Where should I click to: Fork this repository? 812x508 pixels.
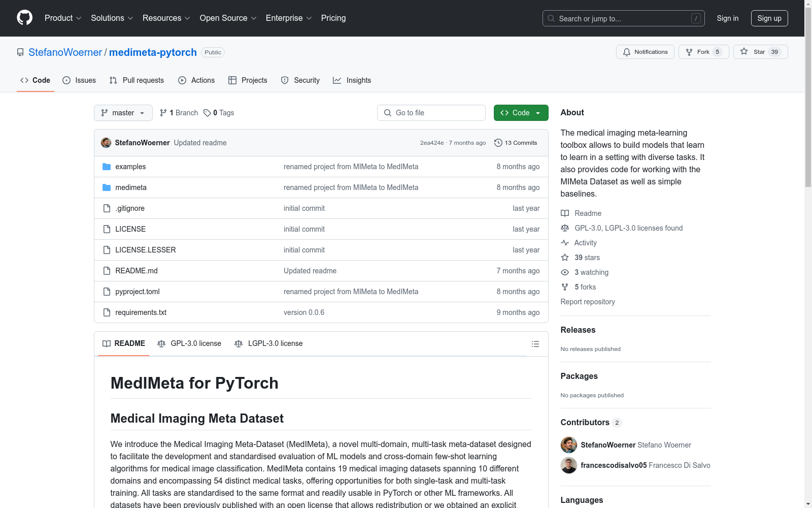point(703,52)
